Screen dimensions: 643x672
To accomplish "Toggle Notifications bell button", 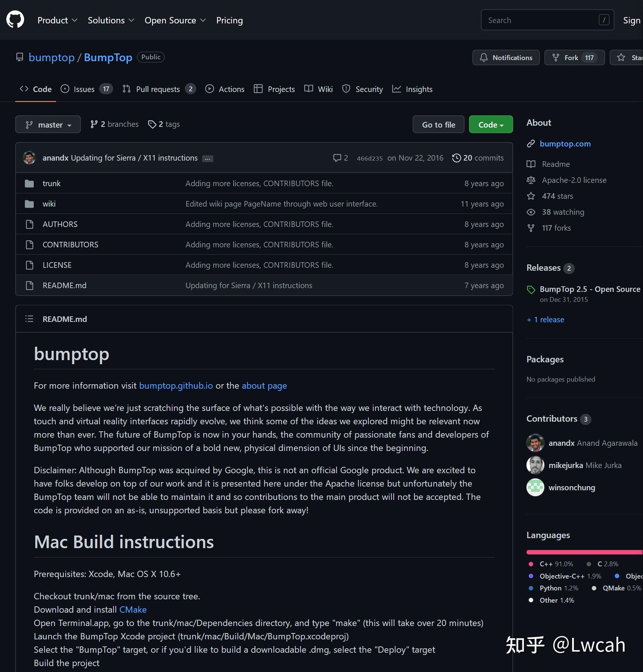I will pos(506,57).
